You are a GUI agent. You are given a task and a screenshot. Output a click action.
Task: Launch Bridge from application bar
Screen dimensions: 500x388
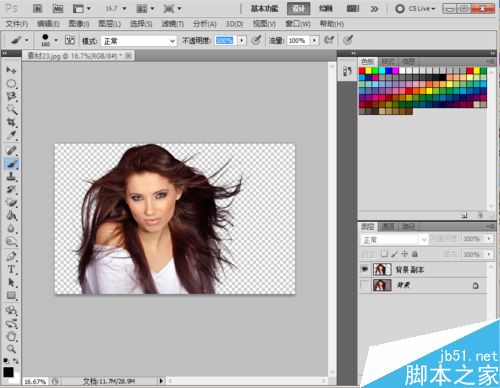point(37,9)
